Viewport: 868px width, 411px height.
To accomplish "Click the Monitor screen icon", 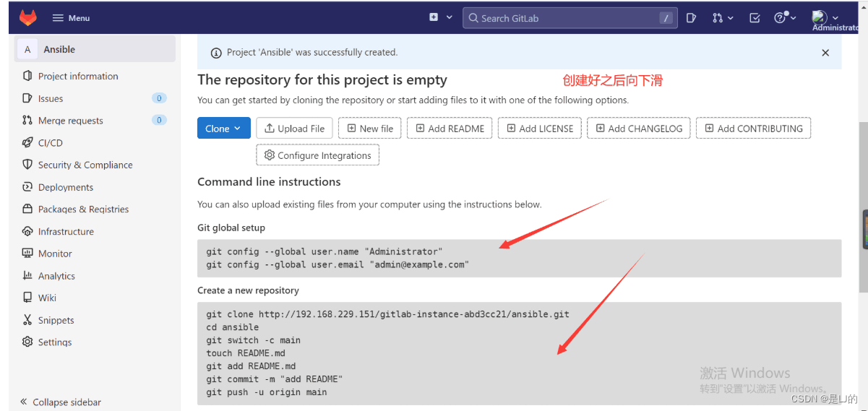I will (27, 254).
